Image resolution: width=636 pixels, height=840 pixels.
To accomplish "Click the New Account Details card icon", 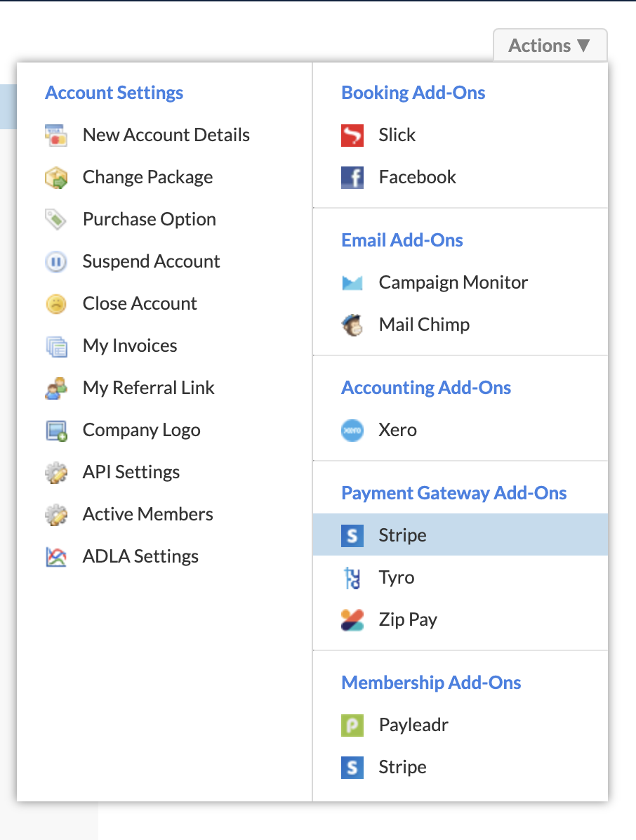I will tap(56, 135).
